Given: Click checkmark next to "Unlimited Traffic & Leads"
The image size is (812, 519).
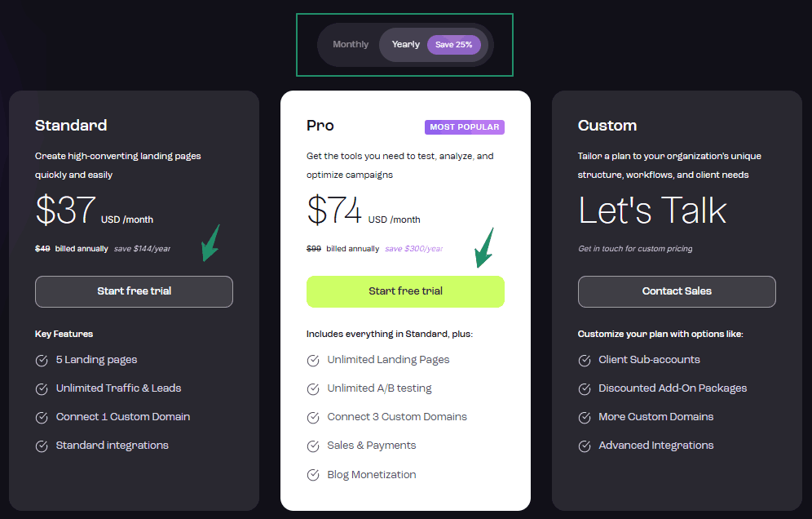Looking at the screenshot, I should tap(42, 388).
